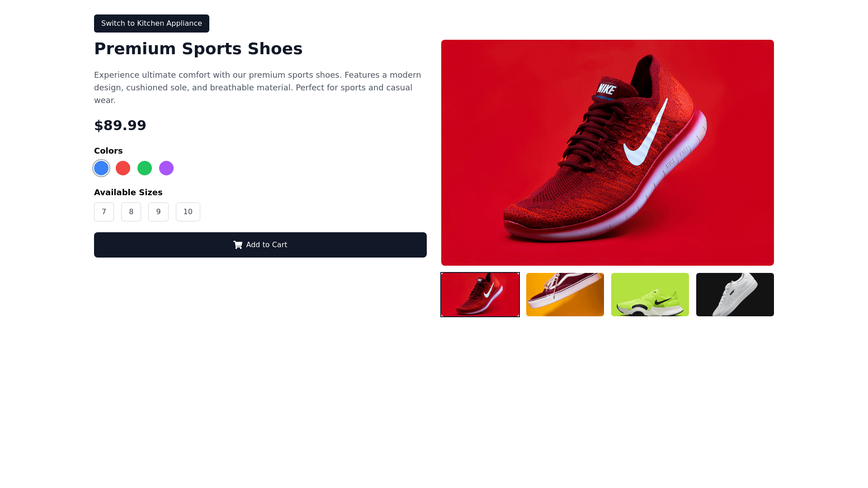Select the purple color swatch
Viewport: 868px width, 488px height.
(x=166, y=168)
